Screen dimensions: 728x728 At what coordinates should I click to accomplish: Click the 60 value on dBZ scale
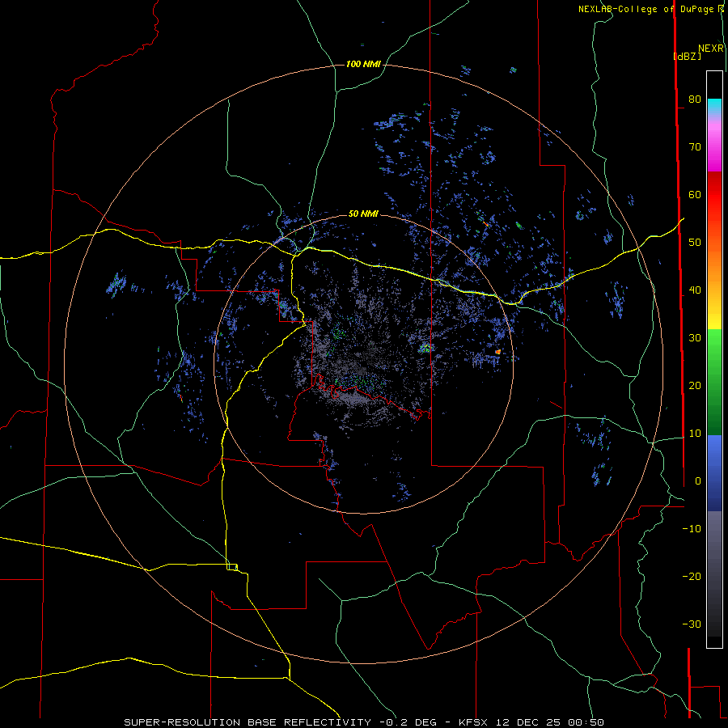(695, 194)
